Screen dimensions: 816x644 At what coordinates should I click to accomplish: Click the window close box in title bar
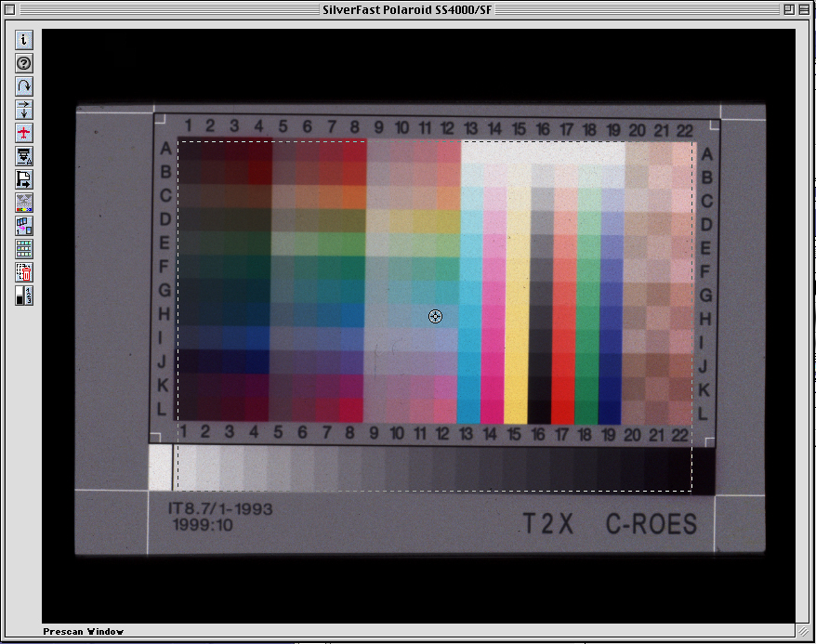(10, 9)
